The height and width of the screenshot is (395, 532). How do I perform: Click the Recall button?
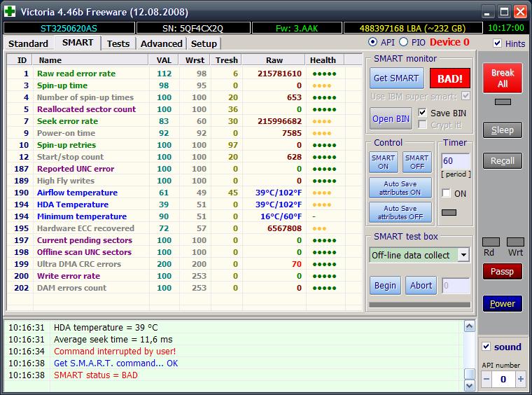point(503,161)
